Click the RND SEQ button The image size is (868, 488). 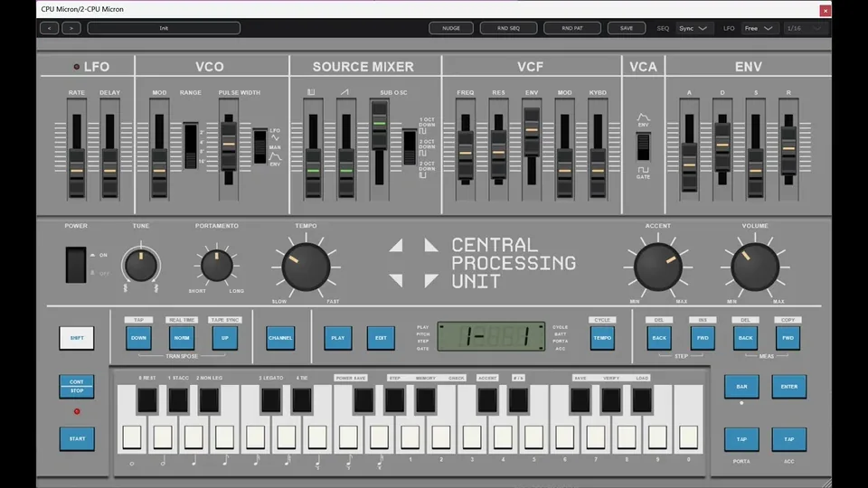click(508, 28)
